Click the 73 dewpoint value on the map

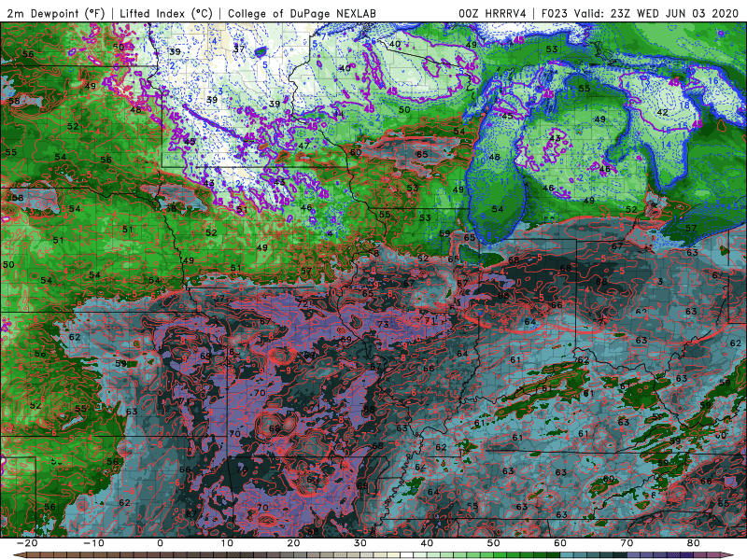pos(383,325)
